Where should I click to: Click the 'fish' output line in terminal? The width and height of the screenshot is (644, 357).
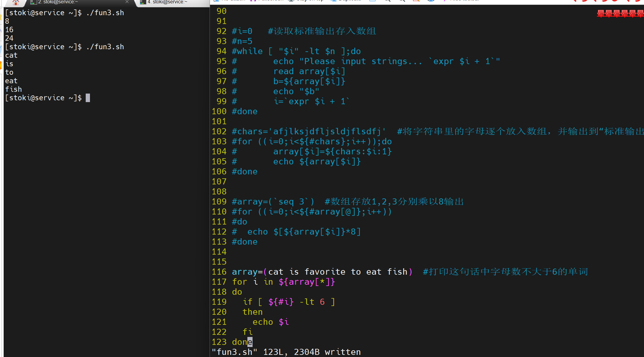(x=13, y=89)
